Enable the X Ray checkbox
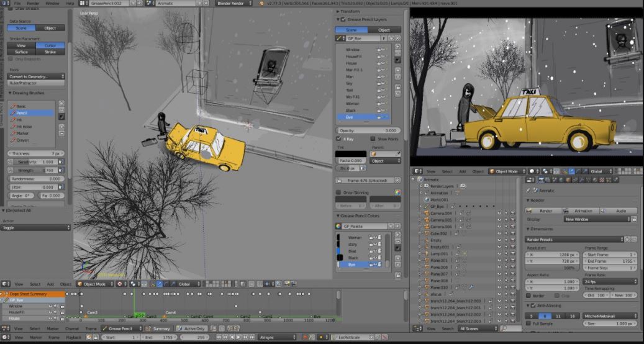The image size is (644, 344). pyautogui.click(x=338, y=138)
